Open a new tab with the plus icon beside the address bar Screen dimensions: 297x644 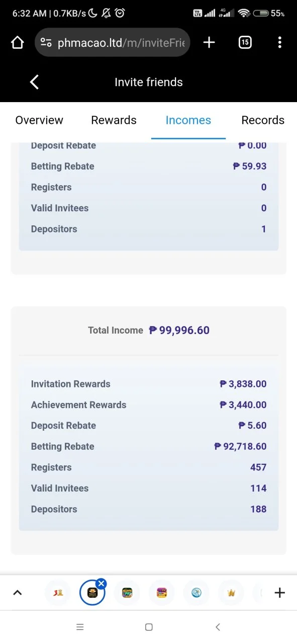pos(209,43)
